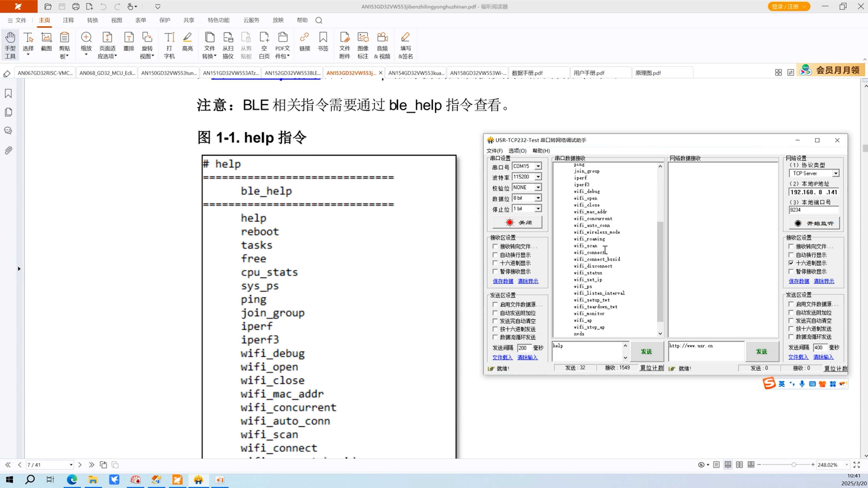The image size is (868, 488).
Task: Open attachments panel paperclip sidebar icon
Action: (x=8, y=150)
